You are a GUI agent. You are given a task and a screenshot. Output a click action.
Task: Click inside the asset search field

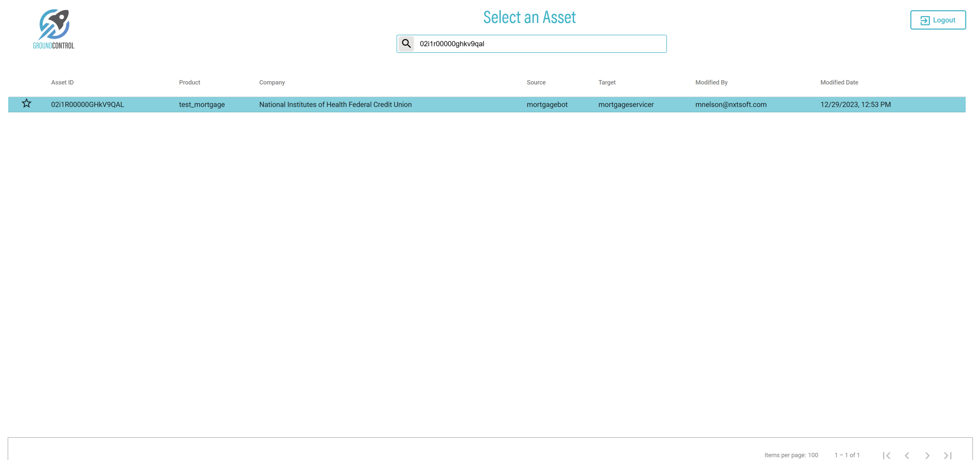(540, 44)
